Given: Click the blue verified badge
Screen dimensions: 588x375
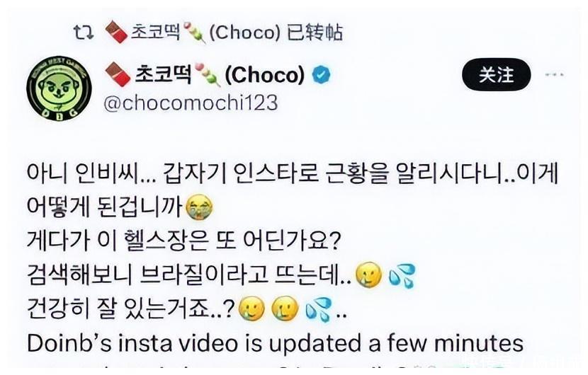Looking at the screenshot, I should [322, 74].
